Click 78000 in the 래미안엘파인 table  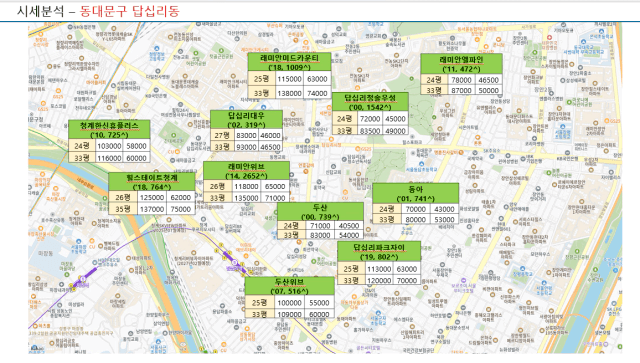461,80
